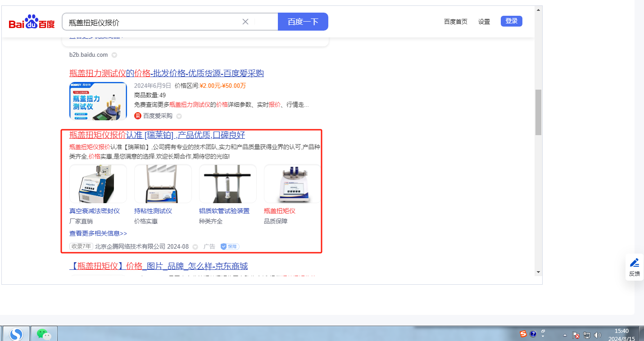Click the 百度爱采购 source name

point(158,116)
